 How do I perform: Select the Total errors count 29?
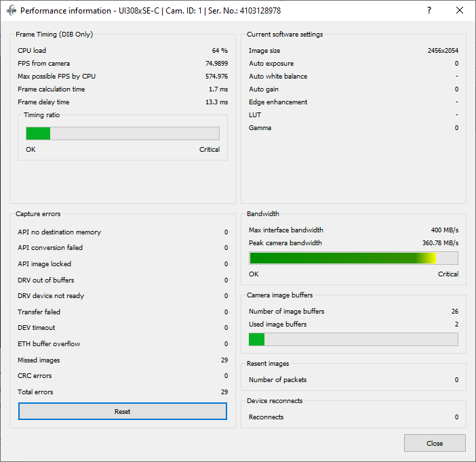224,392
